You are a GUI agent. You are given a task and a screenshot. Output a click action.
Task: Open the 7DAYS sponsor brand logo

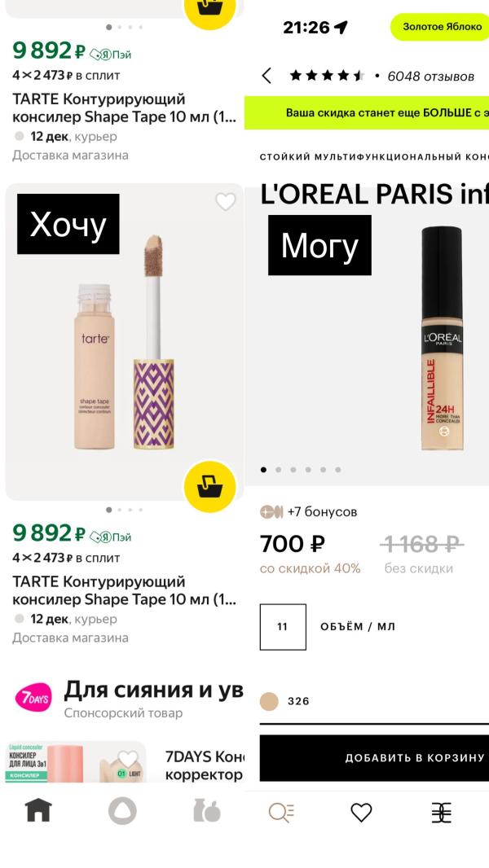pyautogui.click(x=33, y=698)
